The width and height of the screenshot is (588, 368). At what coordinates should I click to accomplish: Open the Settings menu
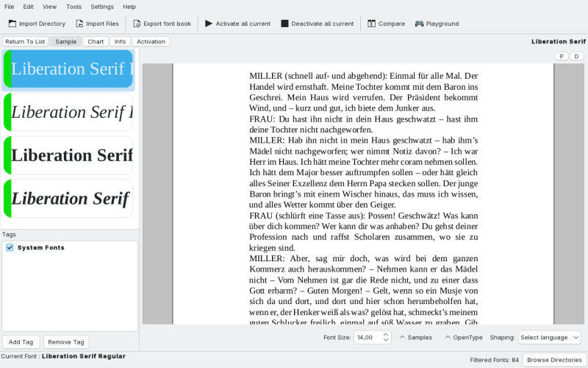tap(102, 7)
